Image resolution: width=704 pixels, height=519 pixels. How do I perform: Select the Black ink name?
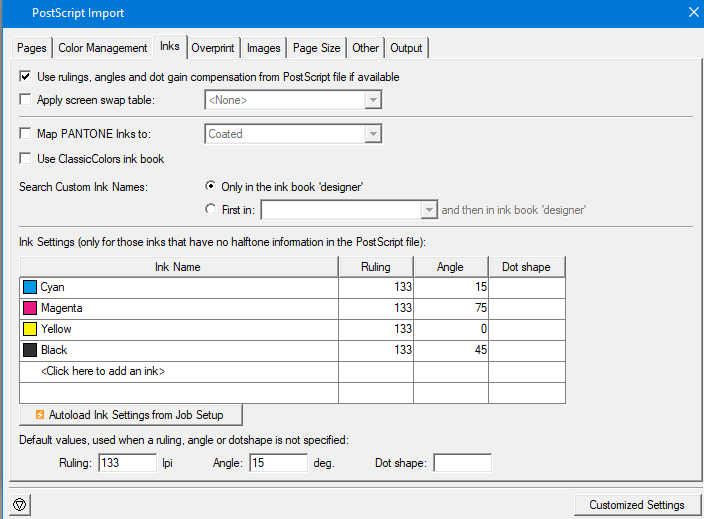54,350
